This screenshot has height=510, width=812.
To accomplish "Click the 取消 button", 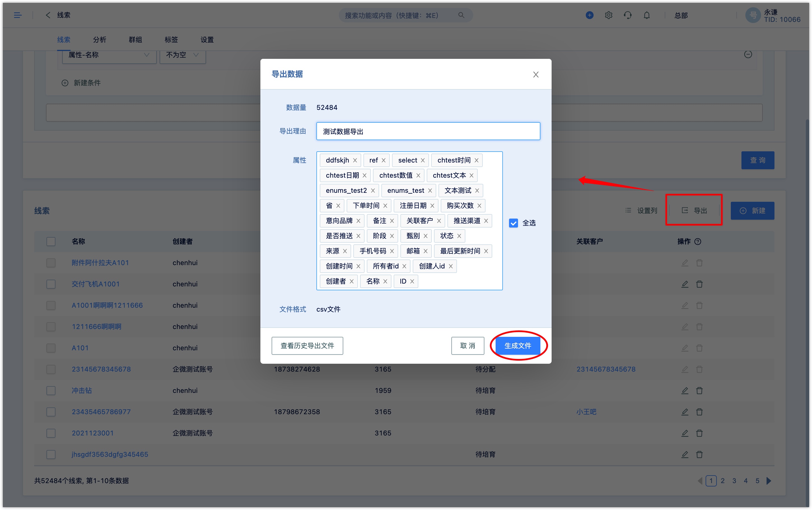I will 468,346.
